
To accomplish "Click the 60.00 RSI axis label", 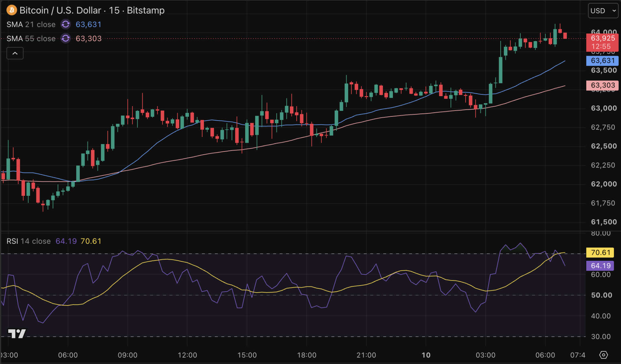I will click(x=601, y=275).
